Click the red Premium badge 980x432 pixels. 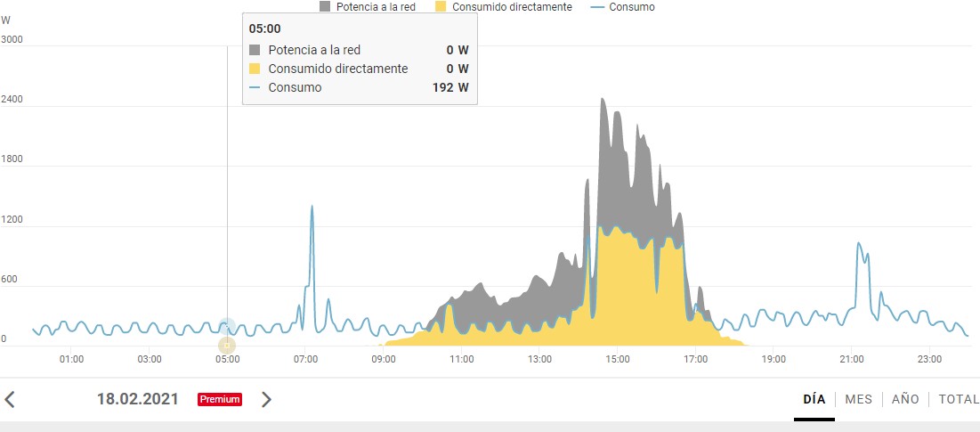pyautogui.click(x=220, y=399)
